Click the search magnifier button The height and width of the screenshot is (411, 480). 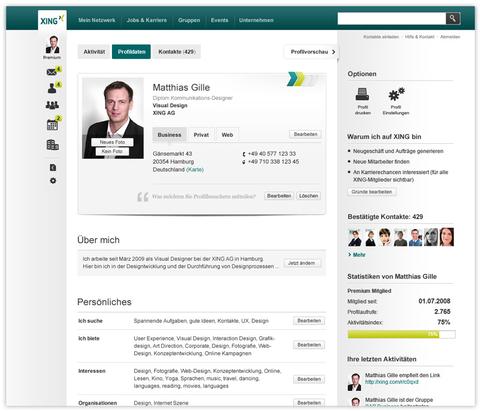453,19
